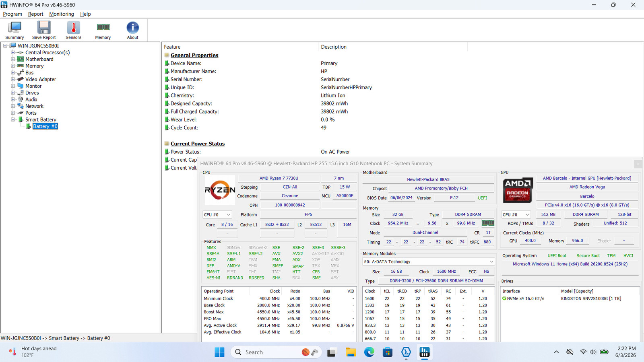Click the KINGSTON SNV2S1000G drive entry
The width and height of the screenshot is (644, 362).
591,298
